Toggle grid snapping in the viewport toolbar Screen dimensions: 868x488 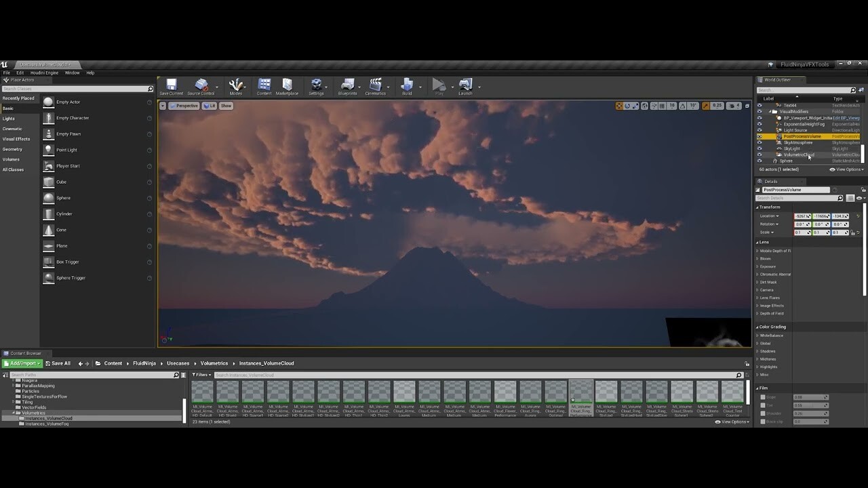coord(661,106)
